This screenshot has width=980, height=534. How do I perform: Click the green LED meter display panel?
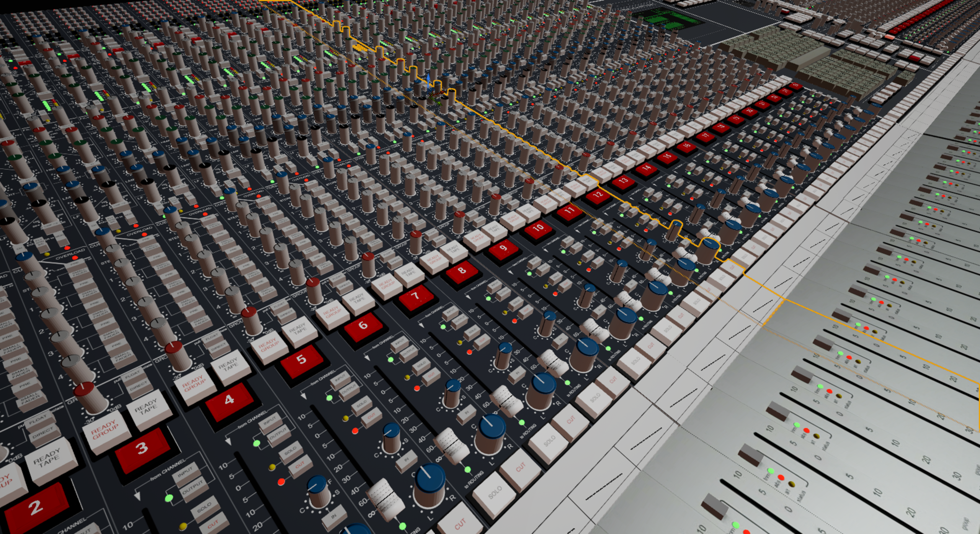pyautogui.click(x=669, y=20)
